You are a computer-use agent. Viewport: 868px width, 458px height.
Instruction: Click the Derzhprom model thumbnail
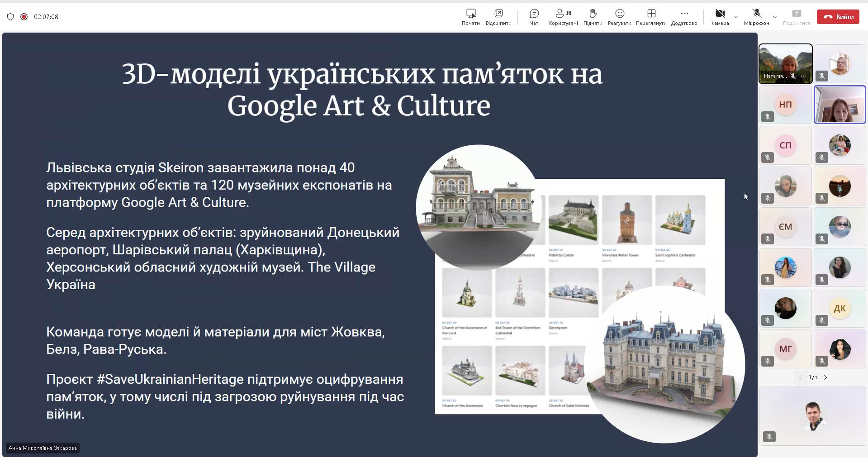[574, 292]
